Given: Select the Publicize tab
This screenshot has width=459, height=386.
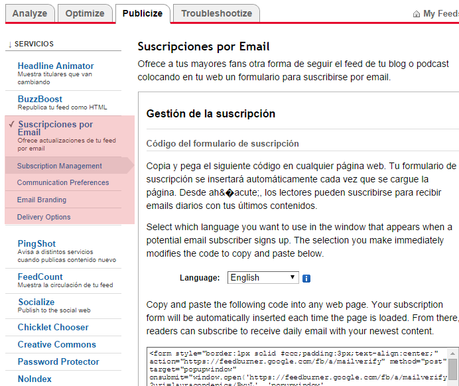Looking at the screenshot, I should (143, 14).
